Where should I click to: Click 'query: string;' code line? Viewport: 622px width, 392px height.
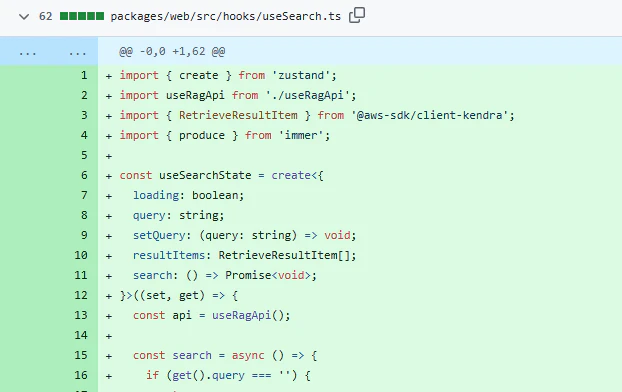(x=179, y=215)
